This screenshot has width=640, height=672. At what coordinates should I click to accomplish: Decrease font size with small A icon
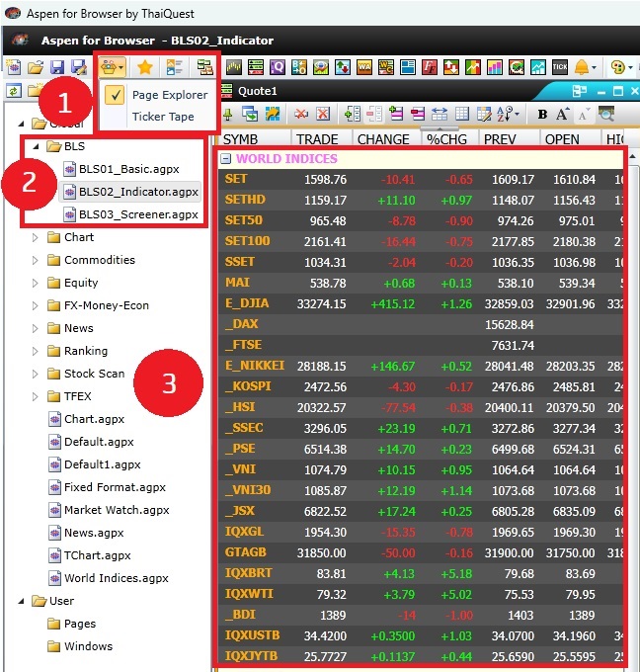[584, 115]
